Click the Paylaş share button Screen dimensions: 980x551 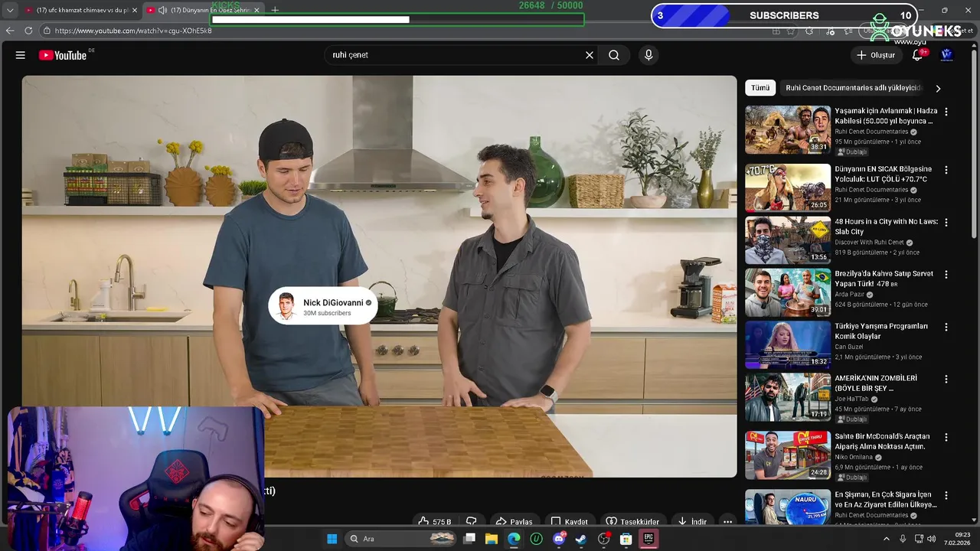[x=514, y=522]
